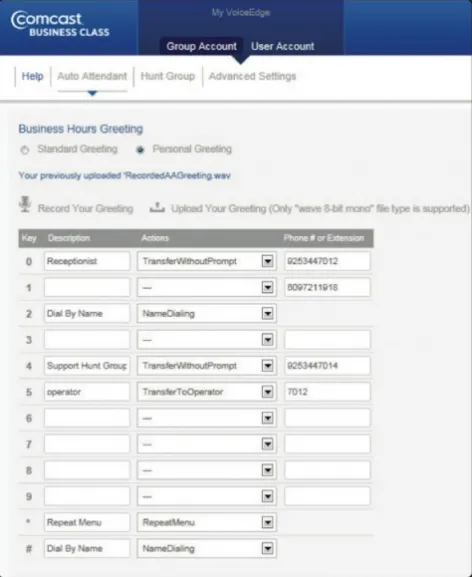The image size is (472, 577).
Task: Click the empty description field for key 1
Action: point(87,287)
